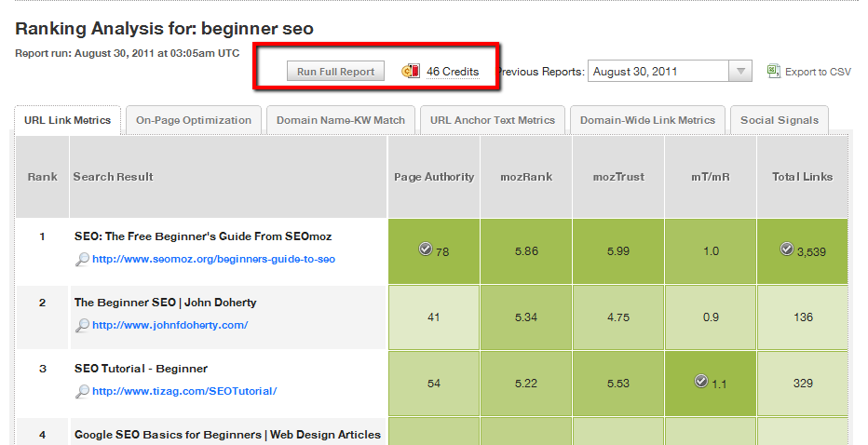Click the magnifier icon beside tizag.com URL
868x445 pixels.
(x=82, y=391)
